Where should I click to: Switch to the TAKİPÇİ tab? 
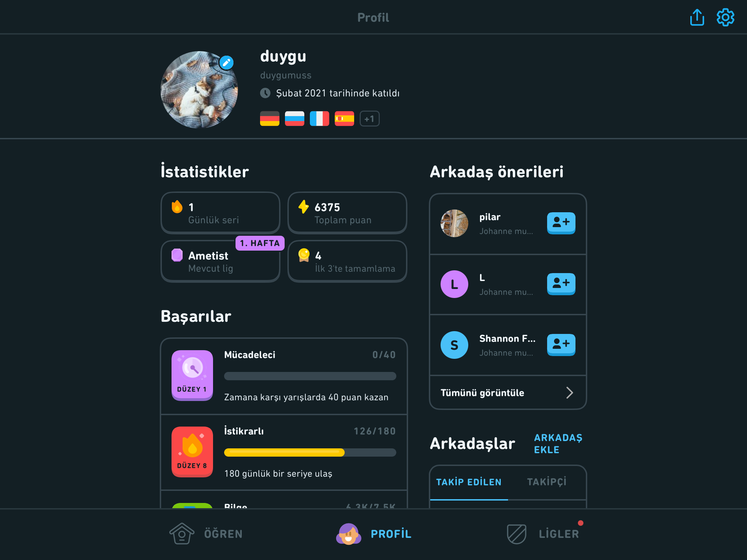tap(547, 482)
